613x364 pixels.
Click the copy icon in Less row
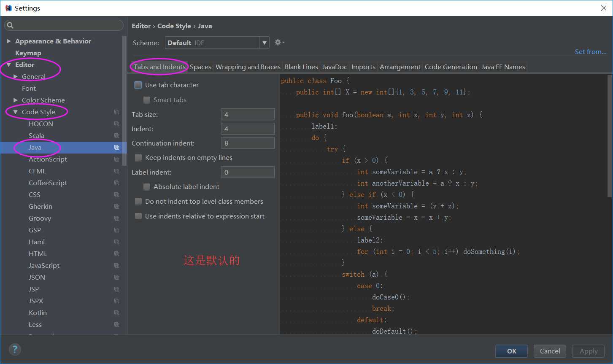click(x=116, y=325)
